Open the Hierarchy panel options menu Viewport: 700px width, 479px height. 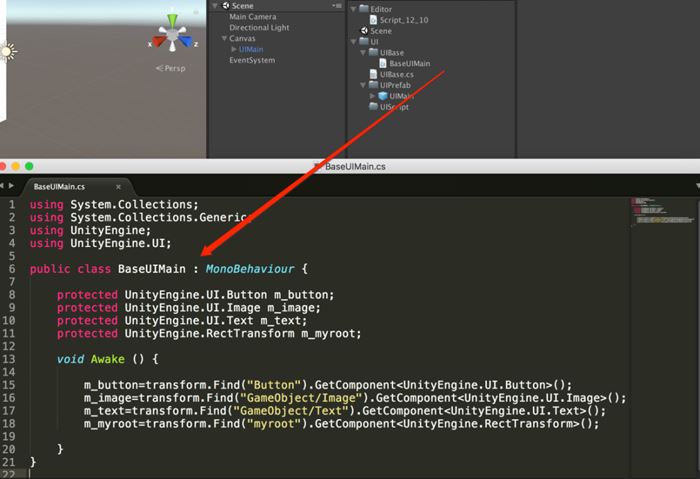338,6
